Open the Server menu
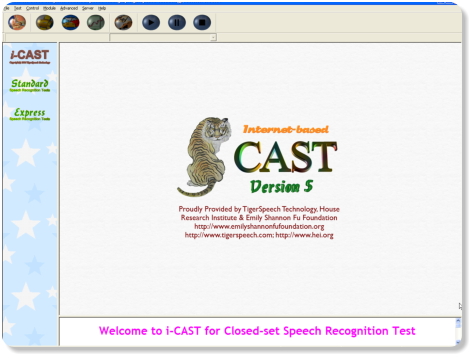Image resolution: width=474 pixels, height=360 pixels. tap(88, 8)
